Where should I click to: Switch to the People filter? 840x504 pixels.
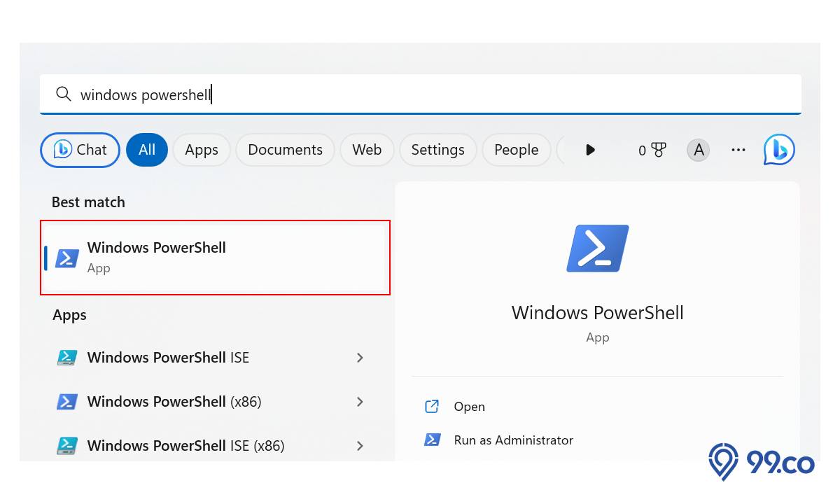(516, 150)
